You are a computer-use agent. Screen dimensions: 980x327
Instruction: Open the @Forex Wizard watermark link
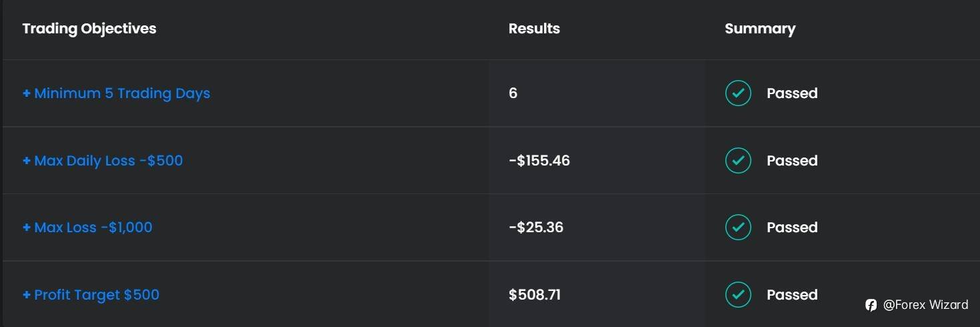(x=925, y=305)
